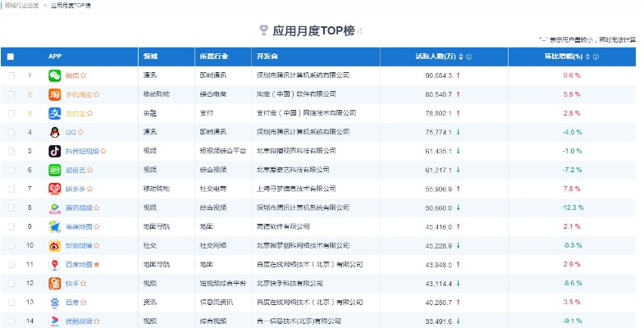The height and width of the screenshot is (328, 644).
Task: Sort by 活跃人数(万) using sort arrows
Action: (x=461, y=57)
